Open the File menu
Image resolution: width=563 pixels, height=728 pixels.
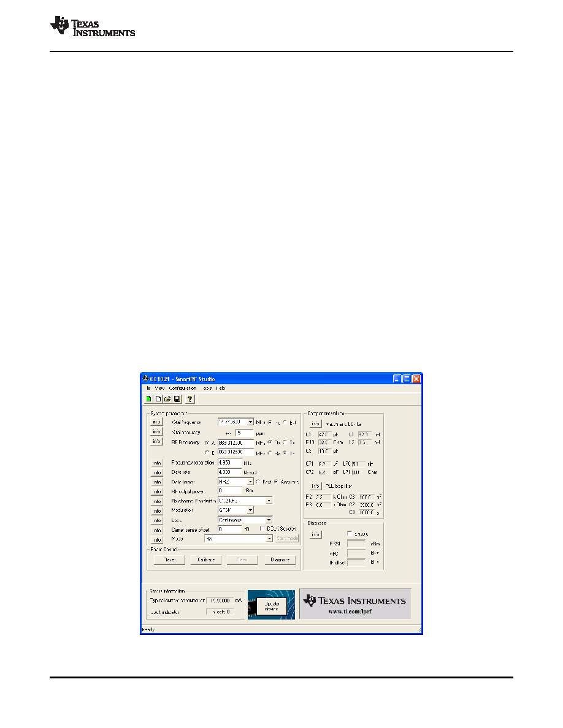[148, 388]
